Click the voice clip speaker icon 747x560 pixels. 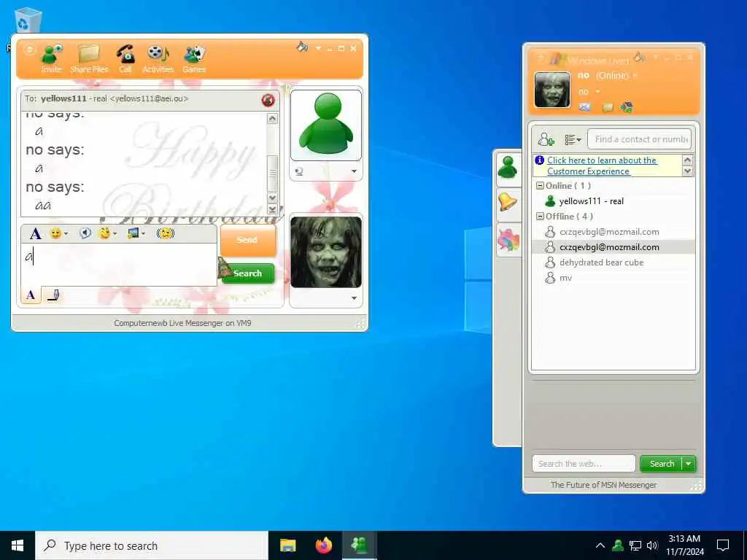tap(85, 233)
